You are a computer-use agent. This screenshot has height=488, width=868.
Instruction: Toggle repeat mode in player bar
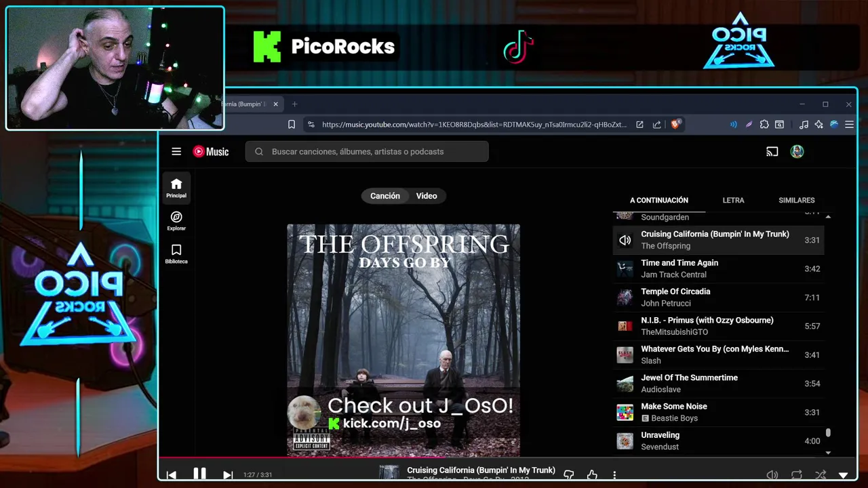797,475
